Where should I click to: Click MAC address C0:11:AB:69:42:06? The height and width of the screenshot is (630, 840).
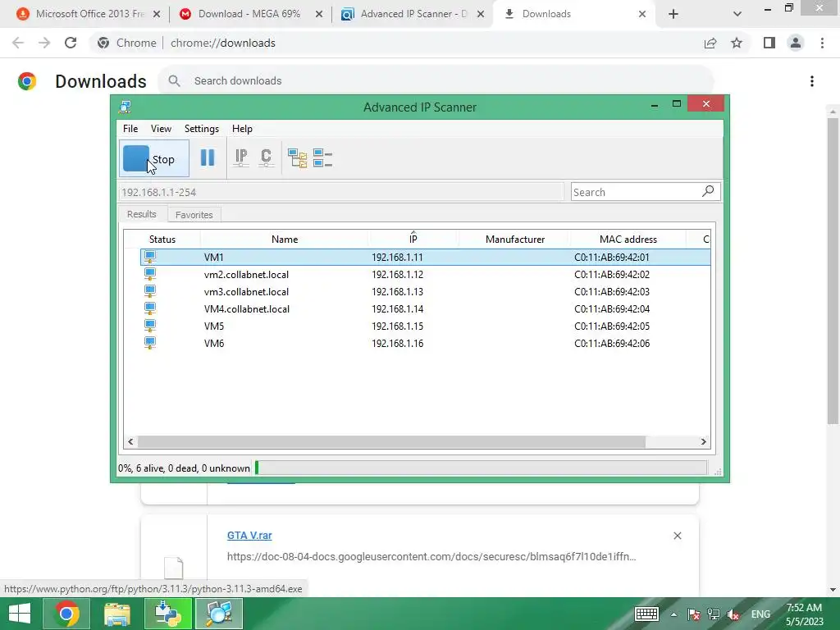pyautogui.click(x=612, y=343)
